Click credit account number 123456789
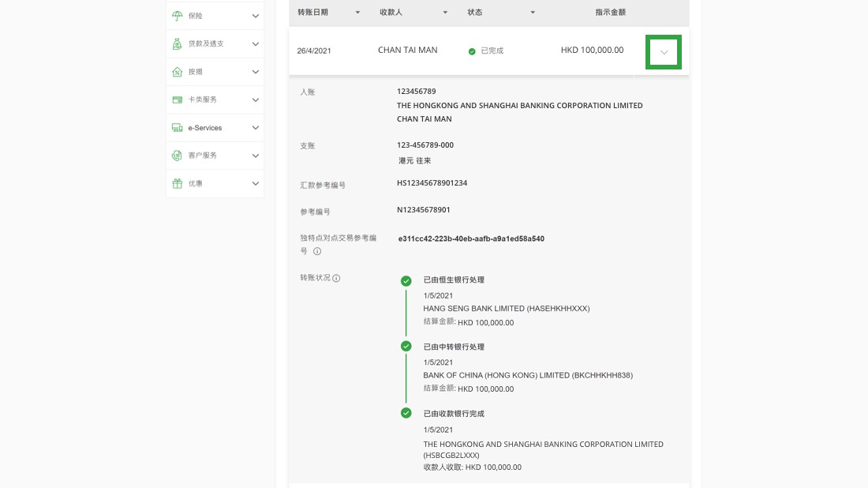This screenshot has width=868, height=488. (x=417, y=92)
